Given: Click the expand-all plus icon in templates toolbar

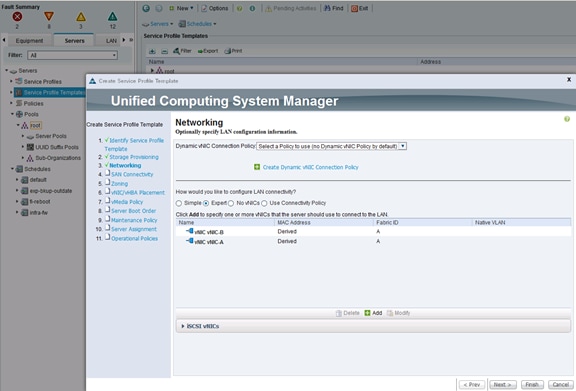Looking at the screenshot, I should [152, 51].
